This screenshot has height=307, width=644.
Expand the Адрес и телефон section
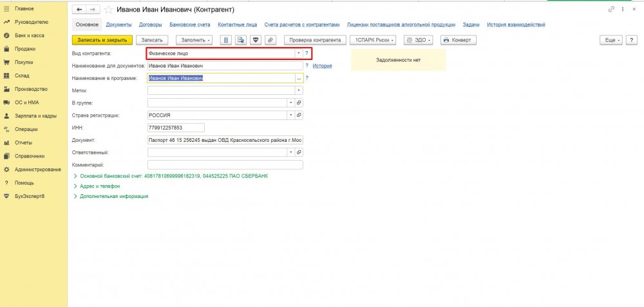pos(100,186)
